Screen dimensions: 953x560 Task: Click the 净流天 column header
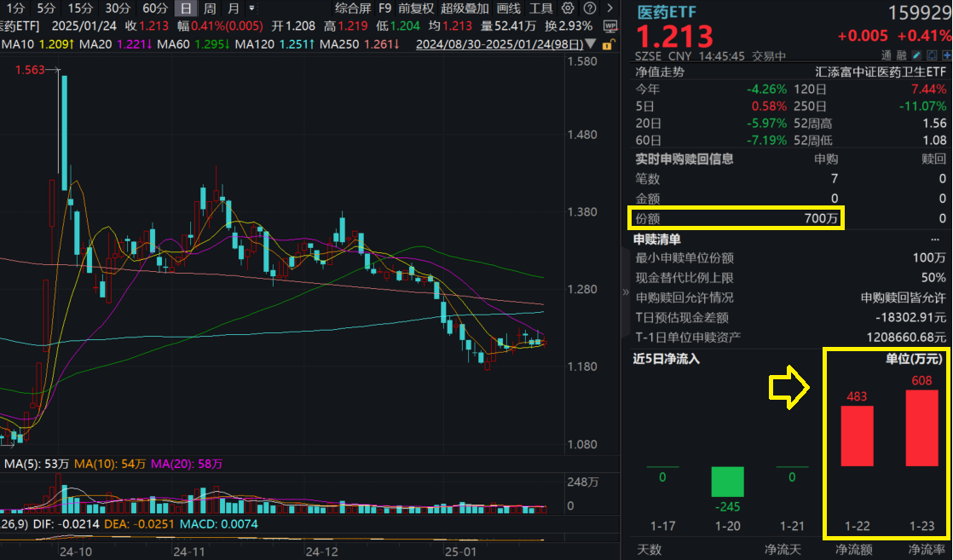click(x=783, y=550)
